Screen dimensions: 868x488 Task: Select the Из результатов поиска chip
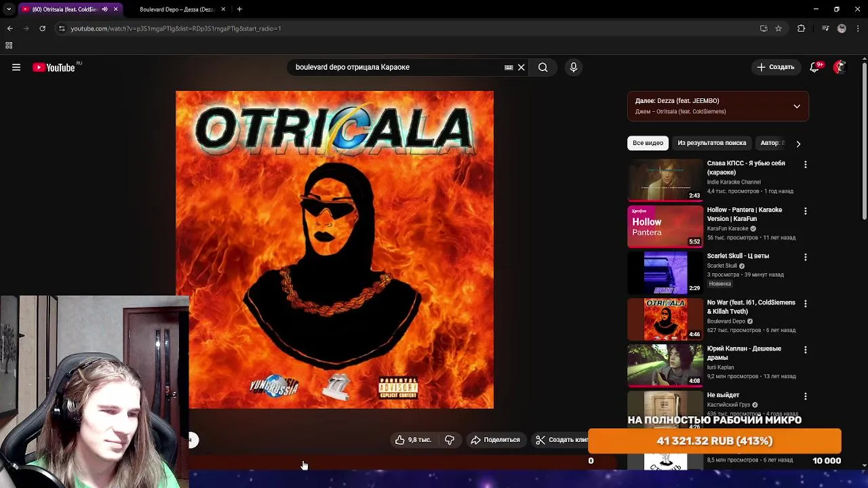pos(711,143)
